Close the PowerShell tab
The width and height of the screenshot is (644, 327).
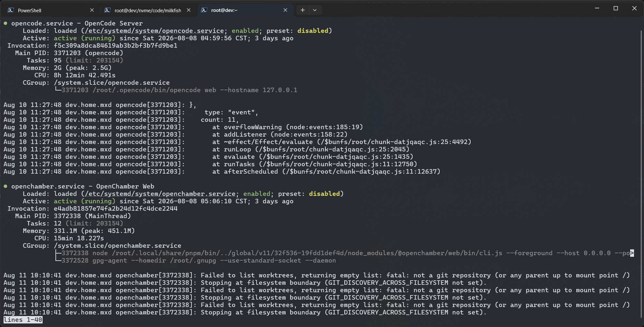[92, 10]
